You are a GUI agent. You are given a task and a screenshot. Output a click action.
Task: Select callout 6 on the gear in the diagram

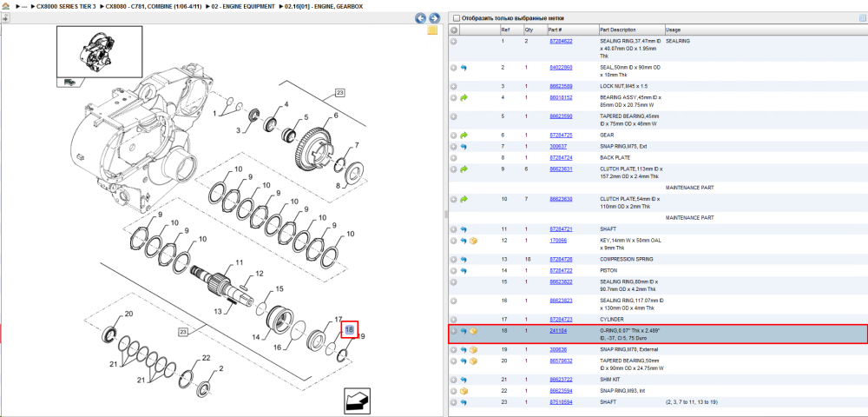click(x=335, y=116)
